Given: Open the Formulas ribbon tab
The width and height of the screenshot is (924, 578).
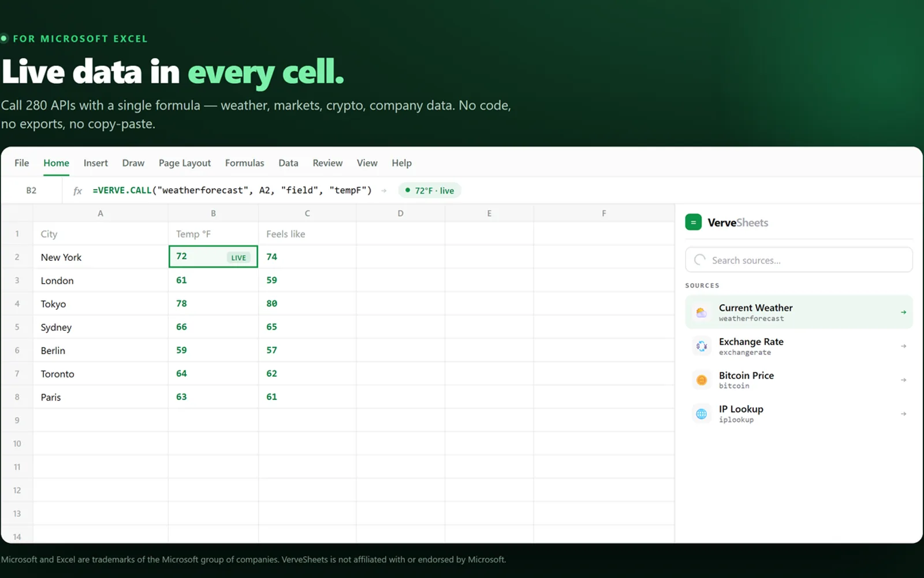Looking at the screenshot, I should (244, 163).
